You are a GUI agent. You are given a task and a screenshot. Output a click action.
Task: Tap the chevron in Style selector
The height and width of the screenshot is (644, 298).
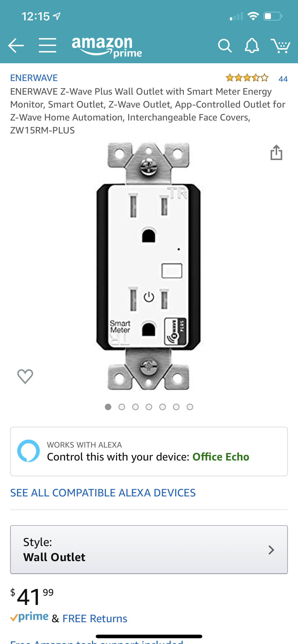pos(271,550)
